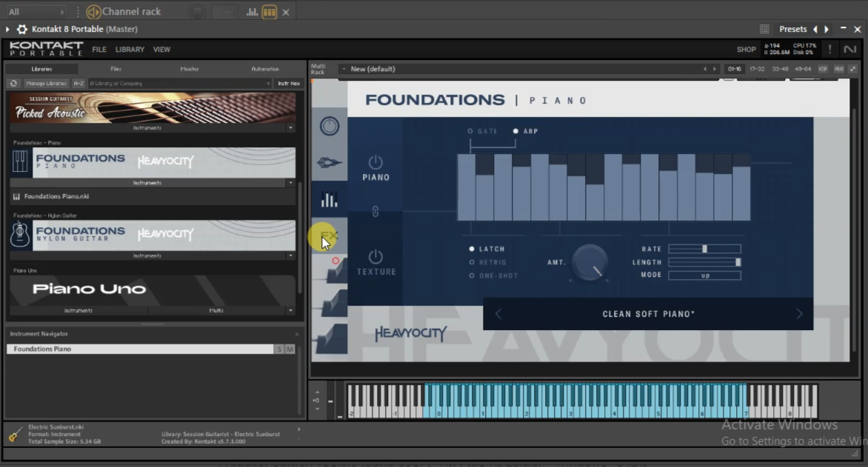Viewport: 868px width, 467px height.
Task: Expand the Kontakt 8 Portable plugin menu arrow
Action: coord(7,30)
